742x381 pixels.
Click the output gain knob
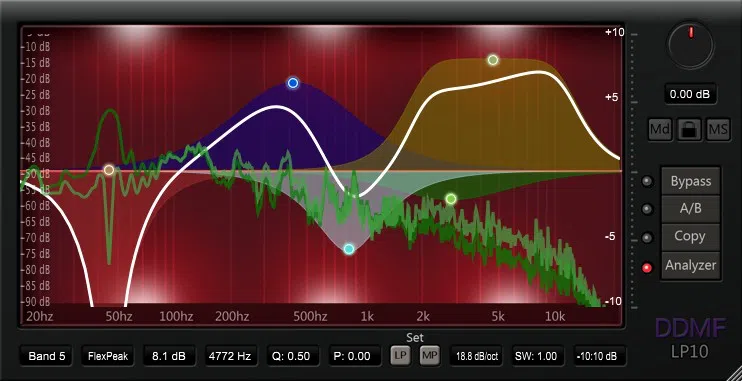tap(691, 45)
